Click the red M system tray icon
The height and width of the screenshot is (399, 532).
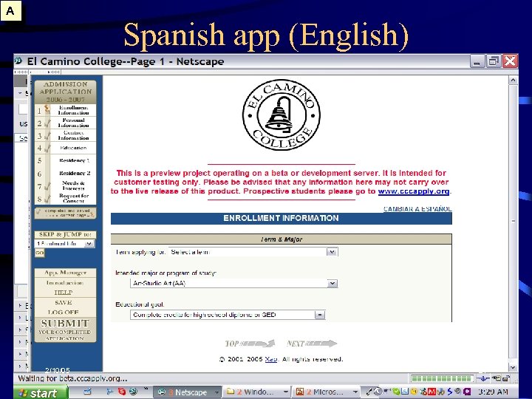432,392
